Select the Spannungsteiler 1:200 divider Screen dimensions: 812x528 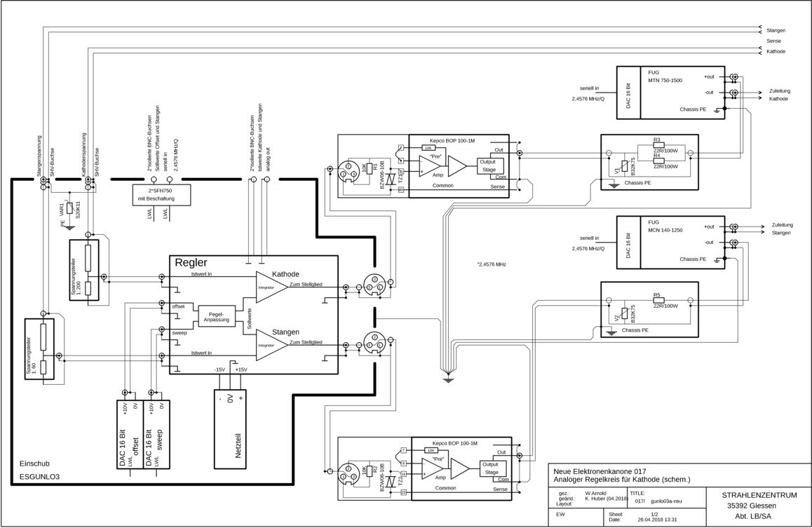[84, 270]
